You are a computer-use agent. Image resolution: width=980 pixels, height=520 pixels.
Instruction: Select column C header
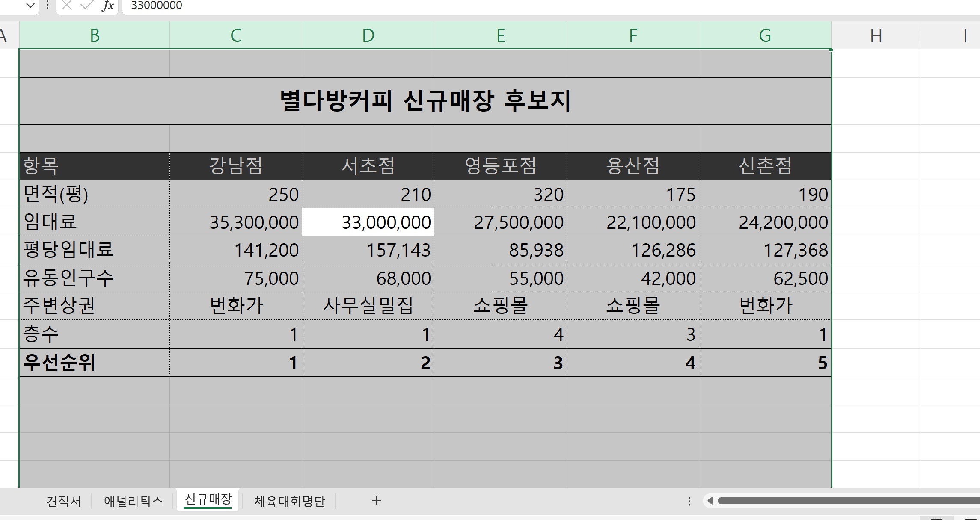(x=236, y=35)
